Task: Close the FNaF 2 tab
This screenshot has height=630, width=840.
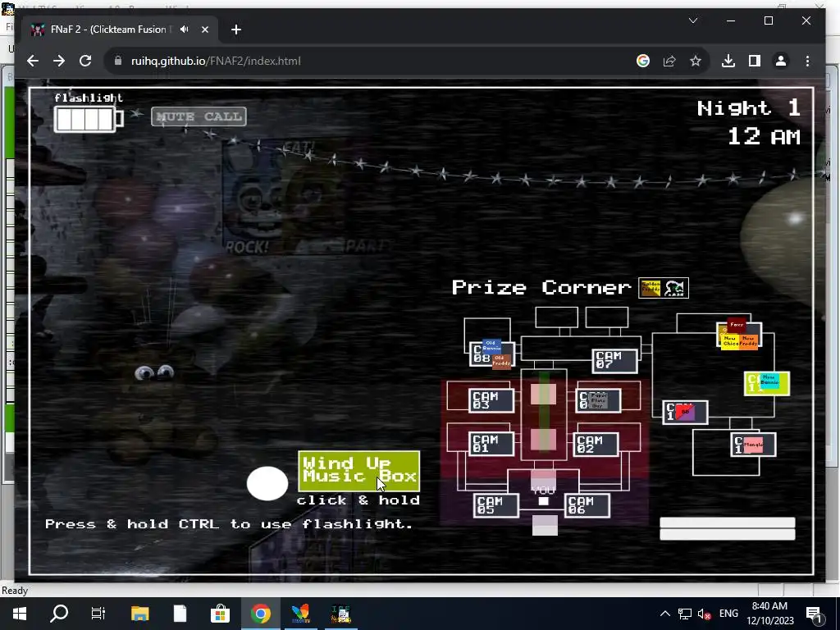Action: pyautogui.click(x=204, y=30)
